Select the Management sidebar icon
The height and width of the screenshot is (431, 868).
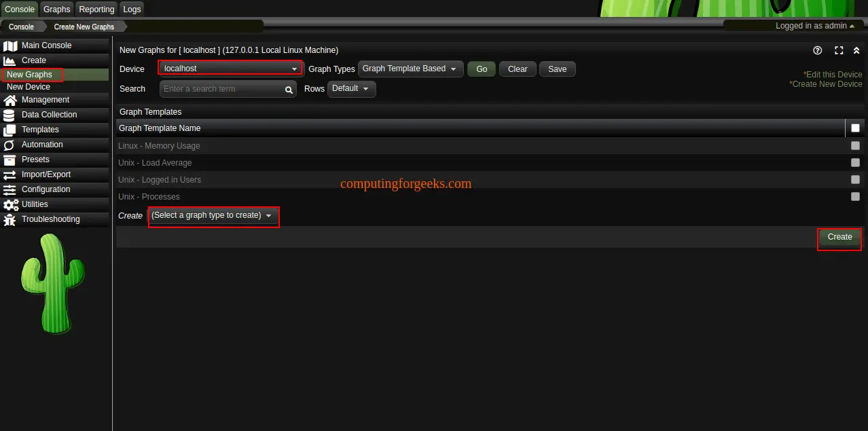coord(10,100)
